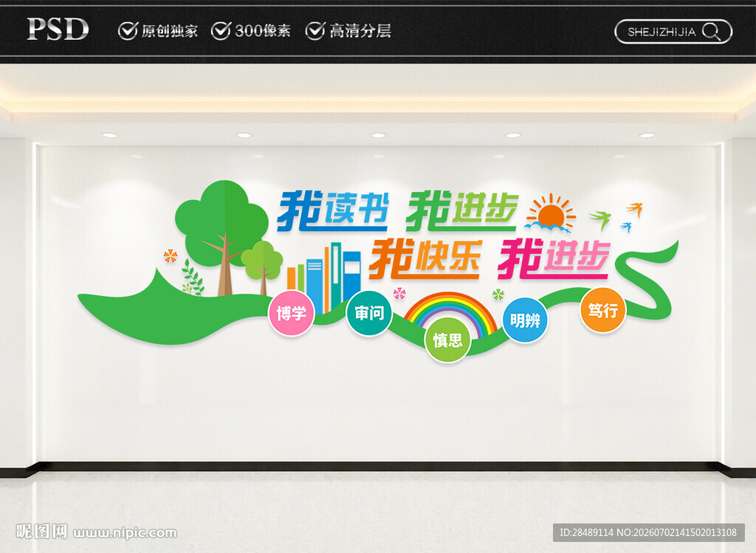Click the magnifier search icon
This screenshot has height=553, width=756.
tap(712, 32)
